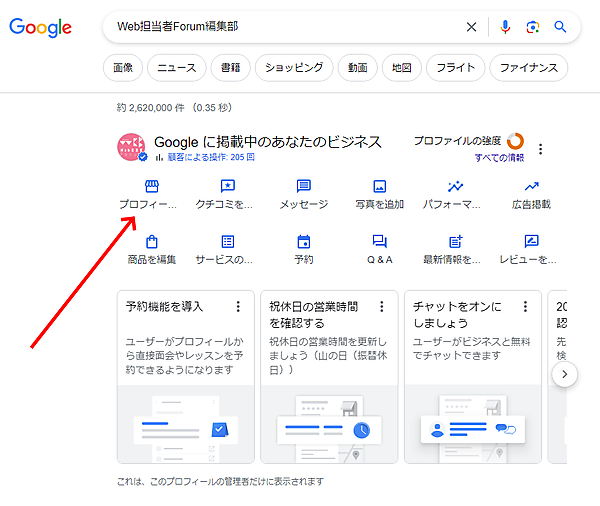This screenshot has height=506, width=600.
Task: Open チャットをオンにしましょう card
Action: point(473,377)
